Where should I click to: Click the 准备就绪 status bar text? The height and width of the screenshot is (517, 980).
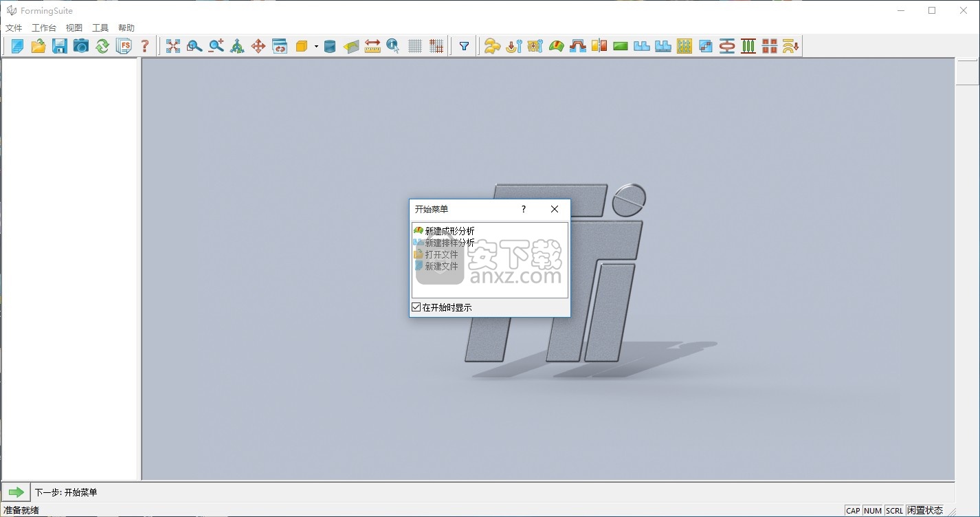[21, 510]
